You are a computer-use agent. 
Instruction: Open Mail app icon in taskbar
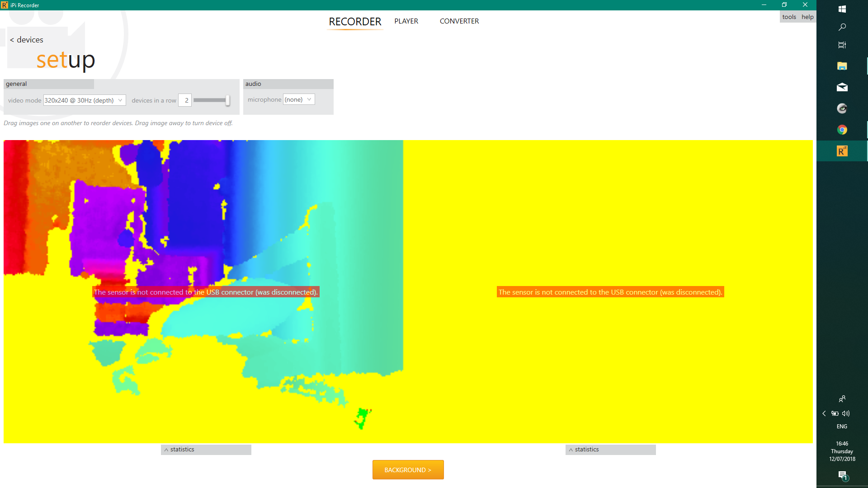(x=842, y=87)
